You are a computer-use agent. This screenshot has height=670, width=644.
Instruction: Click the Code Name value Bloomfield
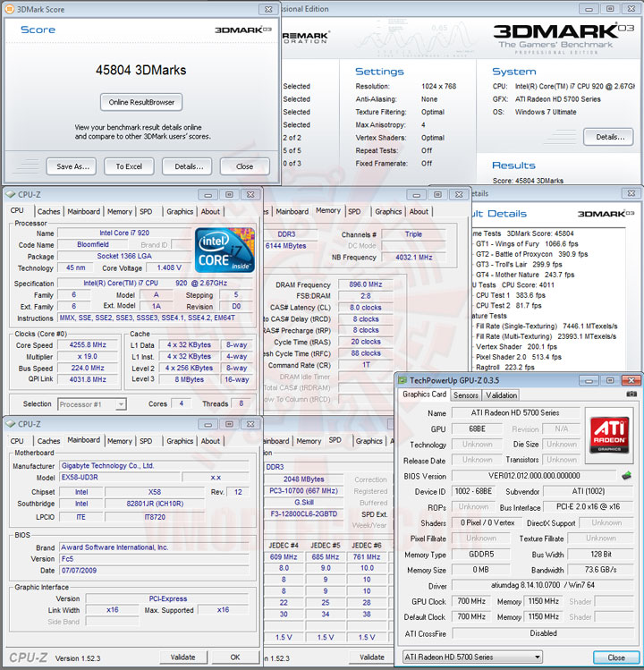coord(93,244)
